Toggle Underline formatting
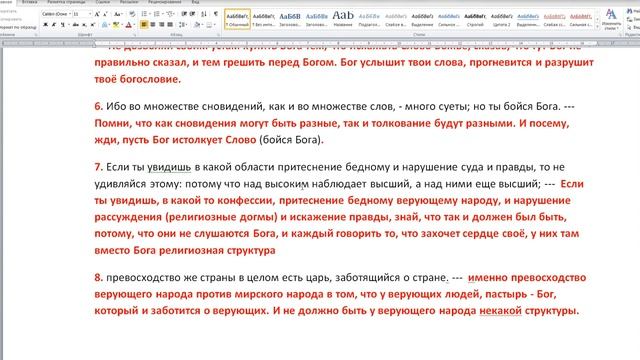 62,25
